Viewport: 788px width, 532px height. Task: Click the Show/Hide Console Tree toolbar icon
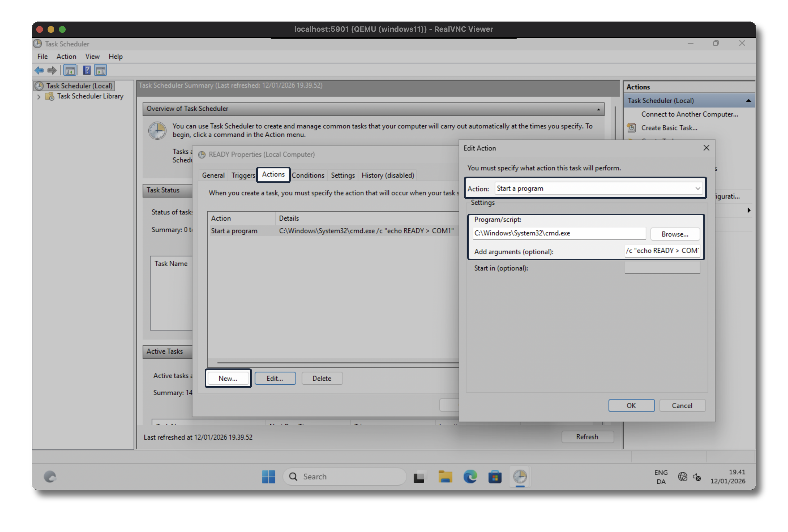coord(70,70)
